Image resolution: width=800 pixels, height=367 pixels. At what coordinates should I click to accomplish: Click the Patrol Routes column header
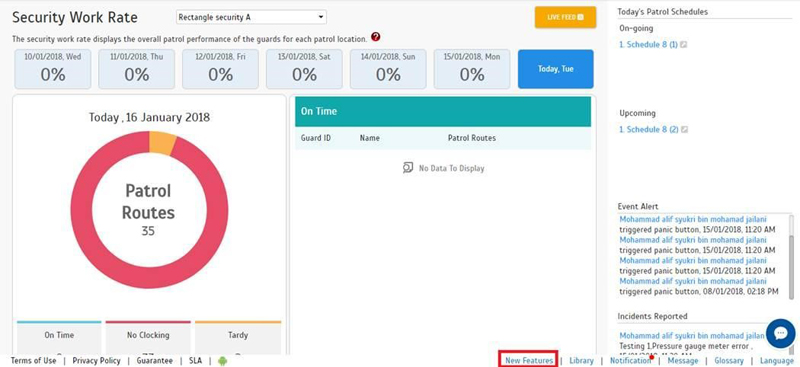click(471, 138)
